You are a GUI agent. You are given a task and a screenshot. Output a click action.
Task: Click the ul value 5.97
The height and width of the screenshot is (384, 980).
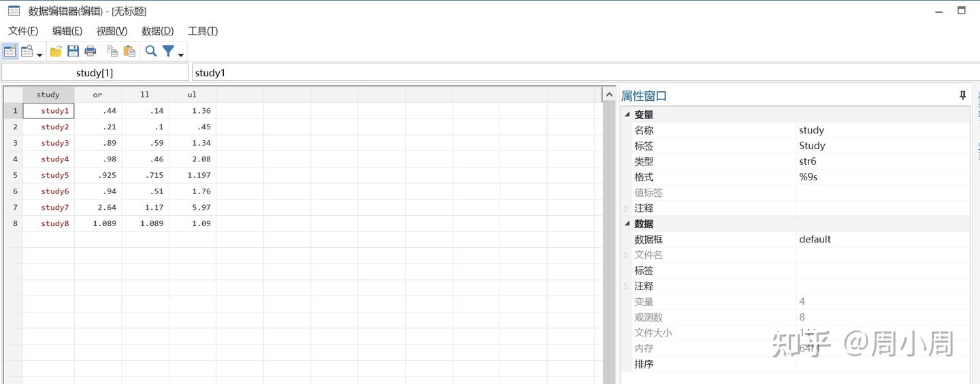193,207
